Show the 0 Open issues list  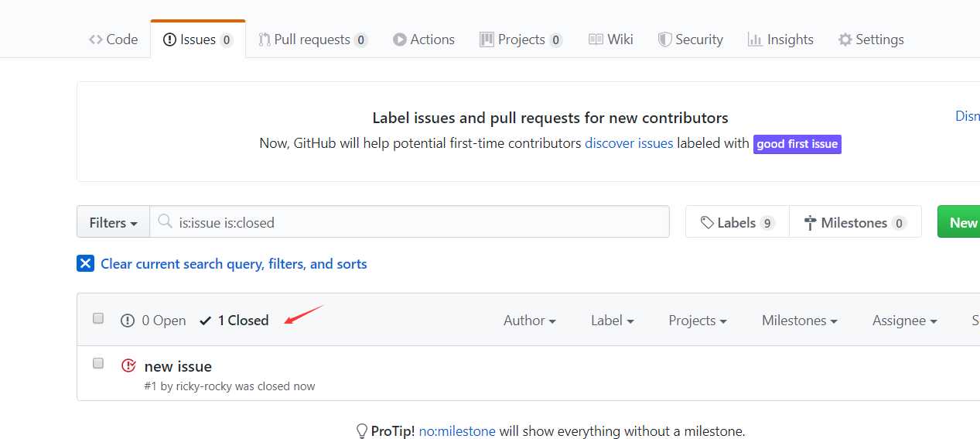[x=154, y=321]
